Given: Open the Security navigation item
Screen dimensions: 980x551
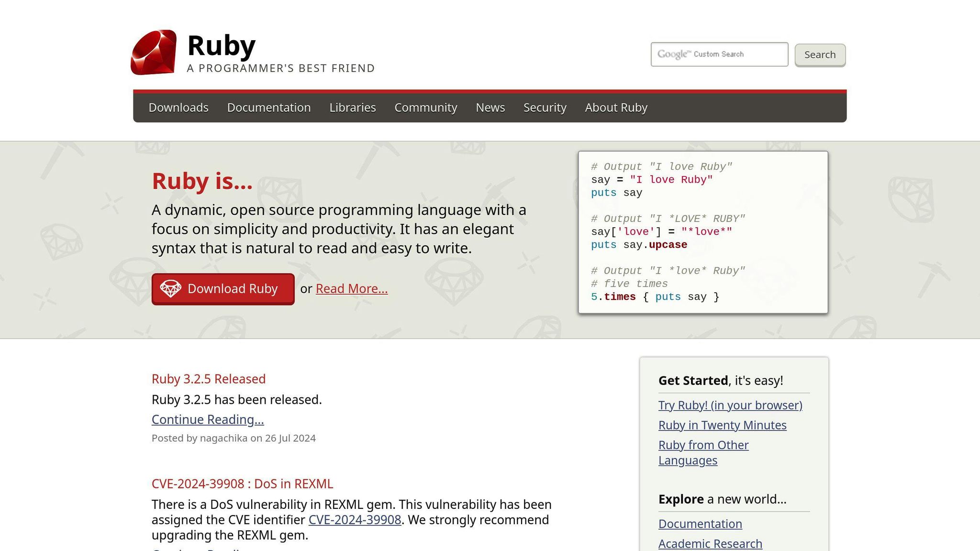Looking at the screenshot, I should tap(545, 108).
